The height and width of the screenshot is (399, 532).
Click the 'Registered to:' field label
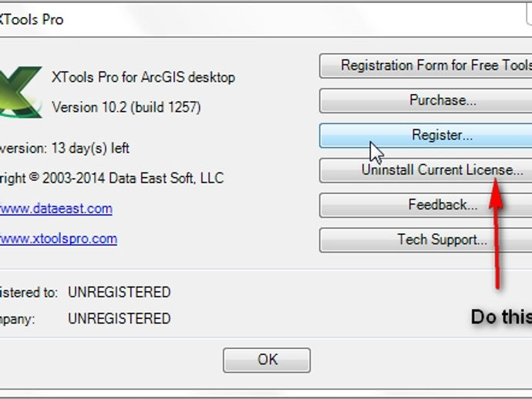click(x=28, y=293)
